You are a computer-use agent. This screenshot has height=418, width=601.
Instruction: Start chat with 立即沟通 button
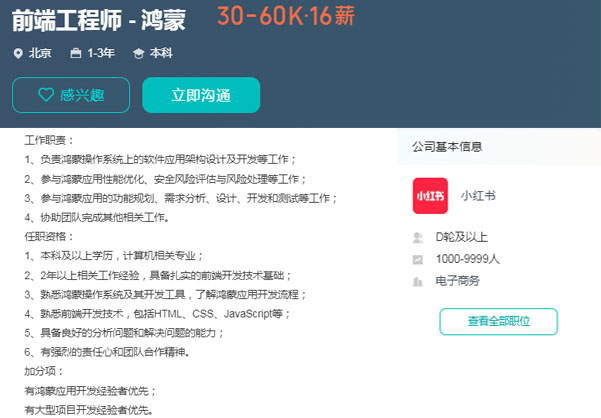tap(201, 95)
